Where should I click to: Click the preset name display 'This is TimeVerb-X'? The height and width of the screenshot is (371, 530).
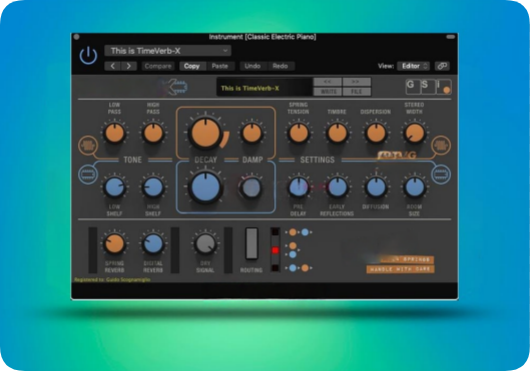pyautogui.click(x=264, y=88)
